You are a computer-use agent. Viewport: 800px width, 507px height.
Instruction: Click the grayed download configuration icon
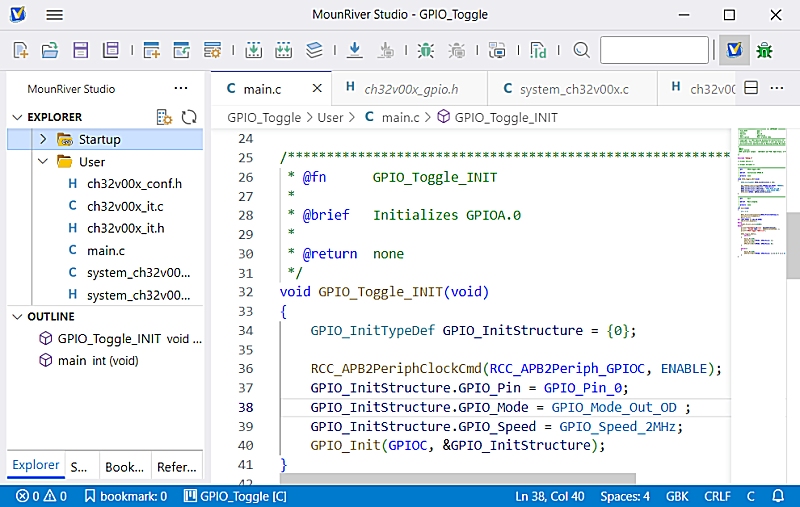tap(386, 50)
